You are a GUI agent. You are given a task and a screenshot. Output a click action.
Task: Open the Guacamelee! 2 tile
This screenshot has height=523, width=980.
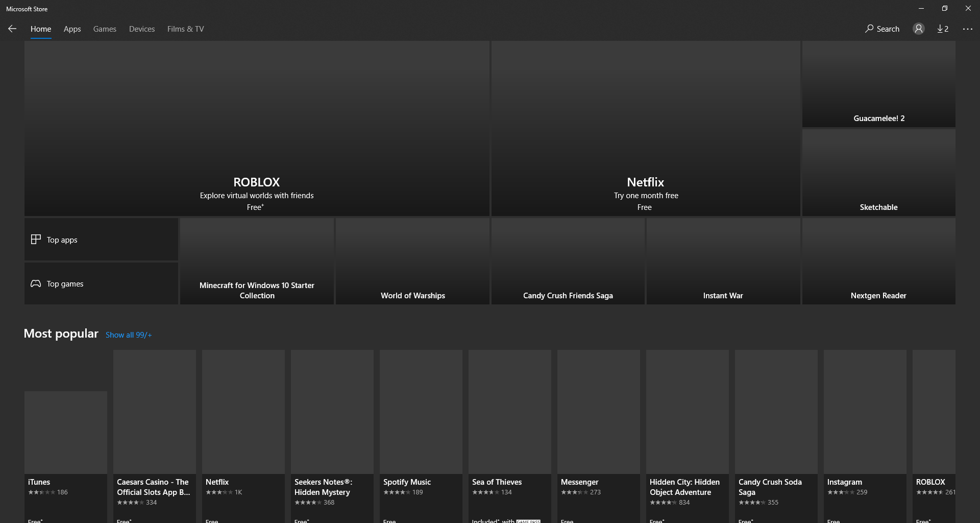click(879, 84)
